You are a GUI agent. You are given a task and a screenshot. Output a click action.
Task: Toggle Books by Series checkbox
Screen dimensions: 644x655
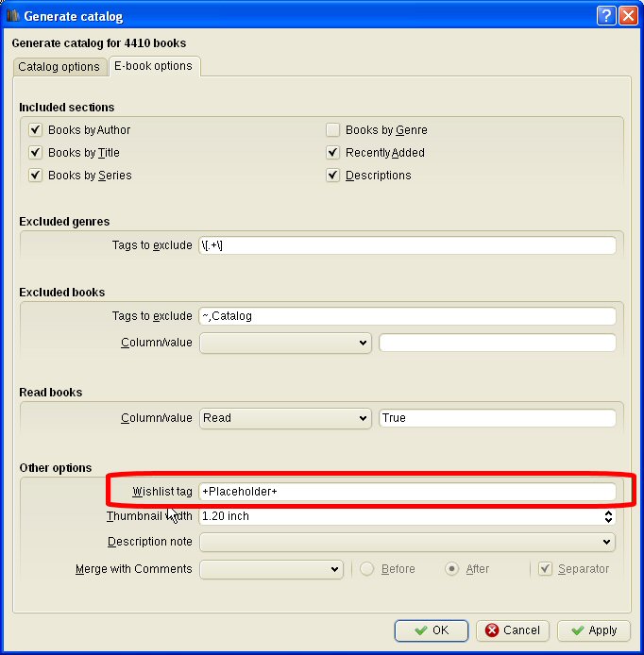click(36, 175)
